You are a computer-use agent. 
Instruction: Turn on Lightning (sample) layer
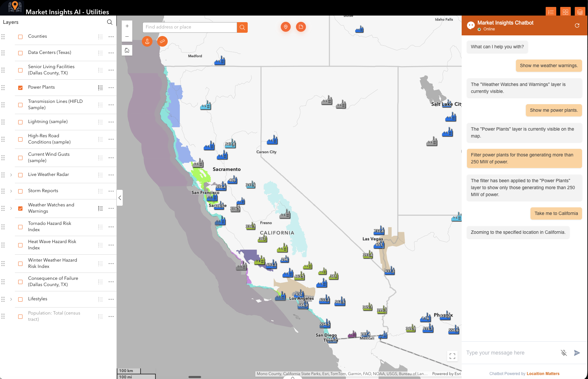[x=21, y=122]
